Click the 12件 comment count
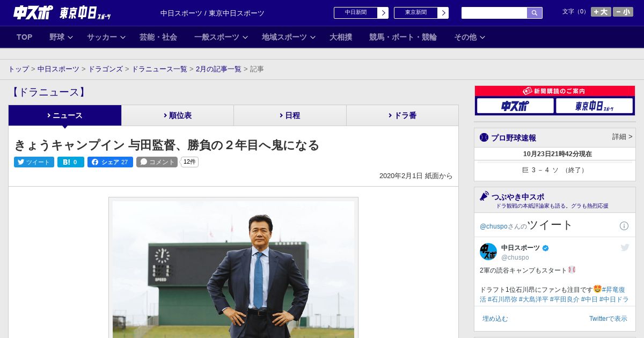The width and height of the screenshot is (644, 338). 189,161
